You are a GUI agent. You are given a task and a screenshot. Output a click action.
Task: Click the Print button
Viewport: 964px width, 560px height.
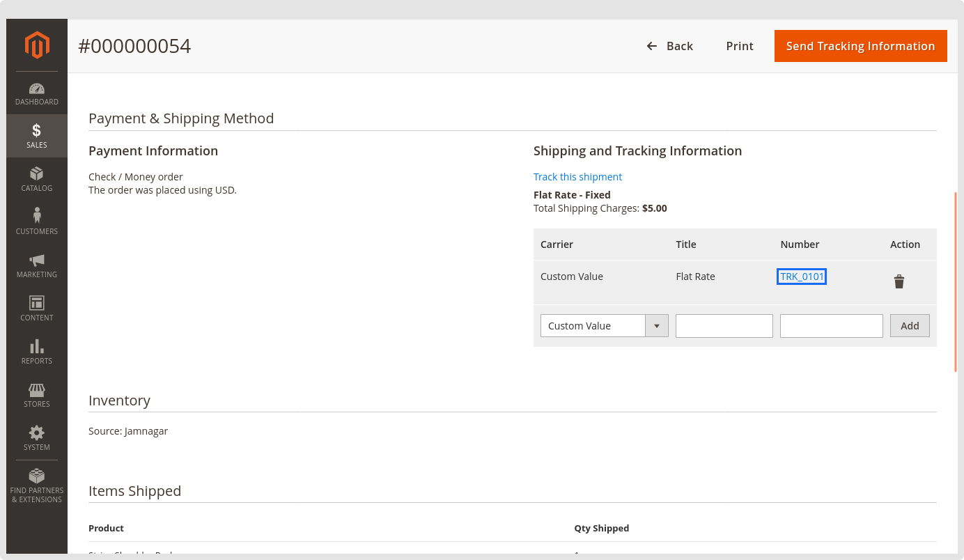(740, 46)
